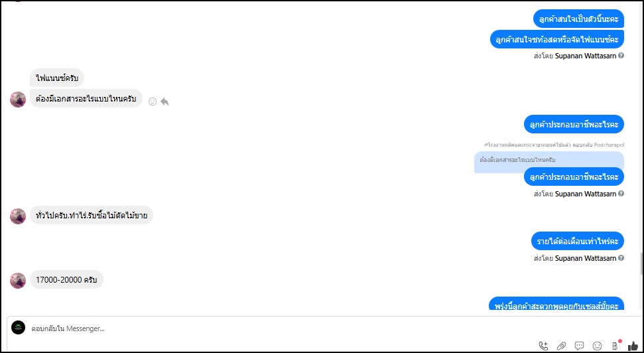Open saved replies speech bubble icon
The height and width of the screenshot is (353, 644).
point(579,346)
